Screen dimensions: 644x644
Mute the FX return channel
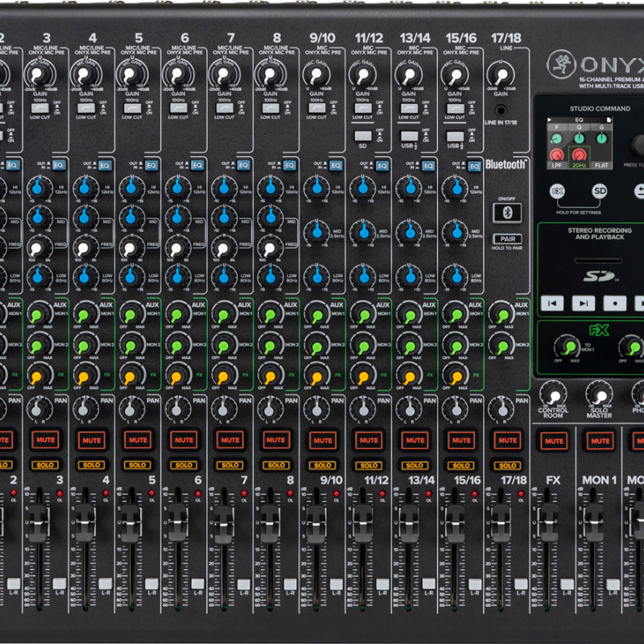[x=554, y=441]
